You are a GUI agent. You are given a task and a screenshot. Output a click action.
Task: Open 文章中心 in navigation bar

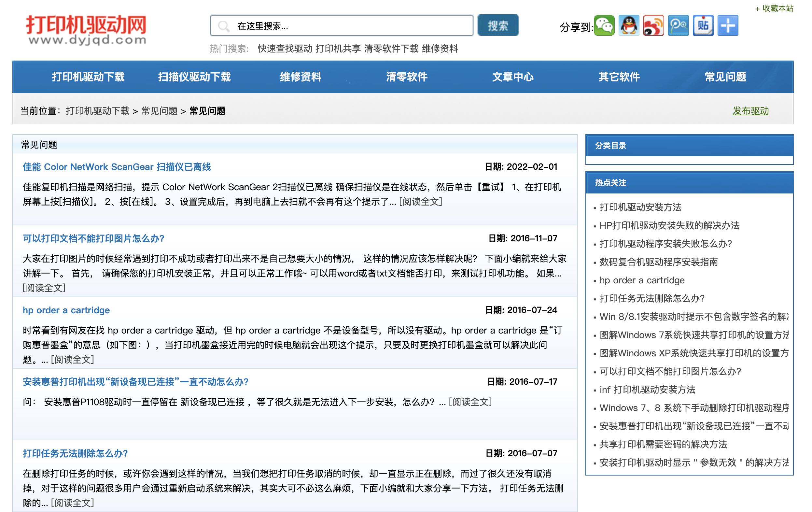click(513, 77)
